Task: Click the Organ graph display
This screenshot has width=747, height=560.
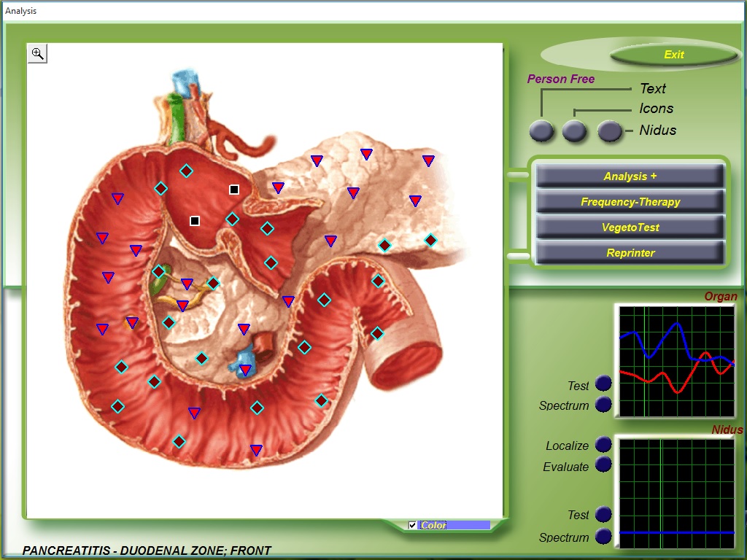Action: click(x=676, y=361)
